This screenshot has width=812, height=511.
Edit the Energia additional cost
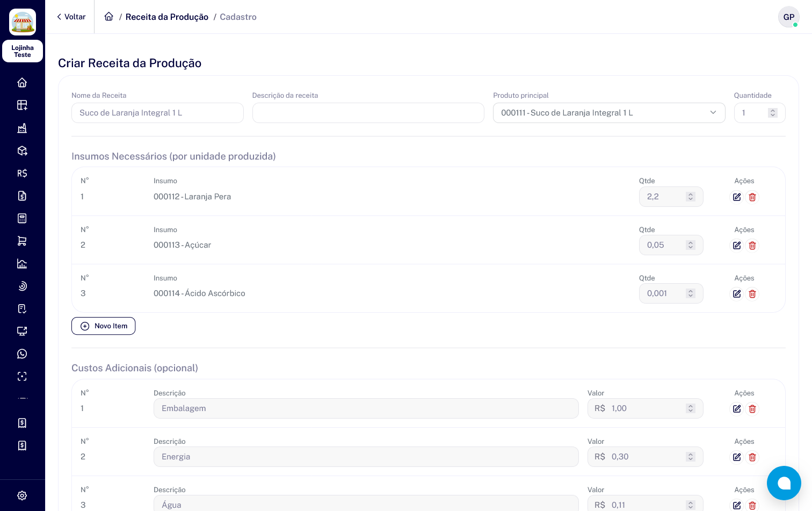(x=737, y=457)
